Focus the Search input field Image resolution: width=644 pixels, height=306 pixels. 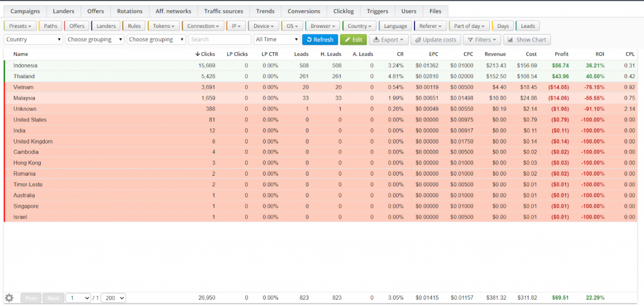click(219, 40)
